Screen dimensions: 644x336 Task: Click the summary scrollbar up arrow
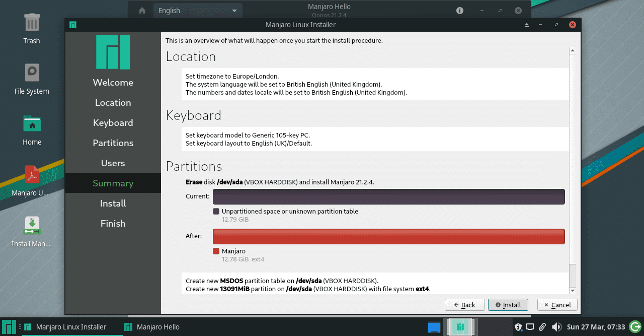tap(573, 51)
